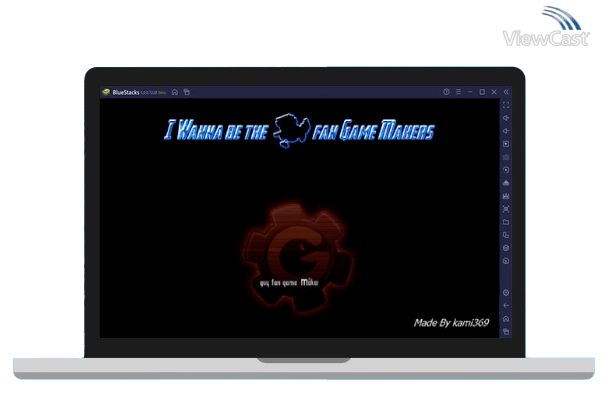
Task: Increase volume with the upper speaker icon
Action: click(506, 118)
